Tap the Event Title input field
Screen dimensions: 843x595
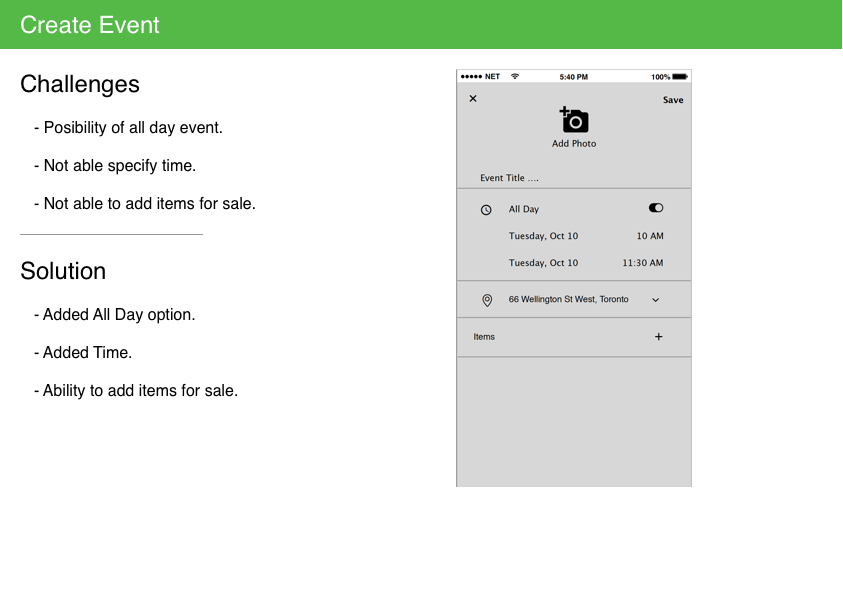tap(511, 177)
